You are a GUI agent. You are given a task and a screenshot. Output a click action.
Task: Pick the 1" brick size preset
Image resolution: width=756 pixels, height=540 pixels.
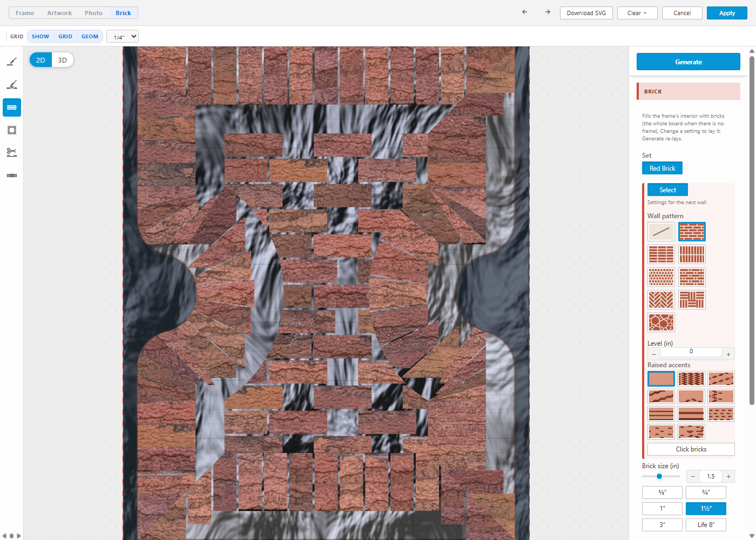[662, 509]
